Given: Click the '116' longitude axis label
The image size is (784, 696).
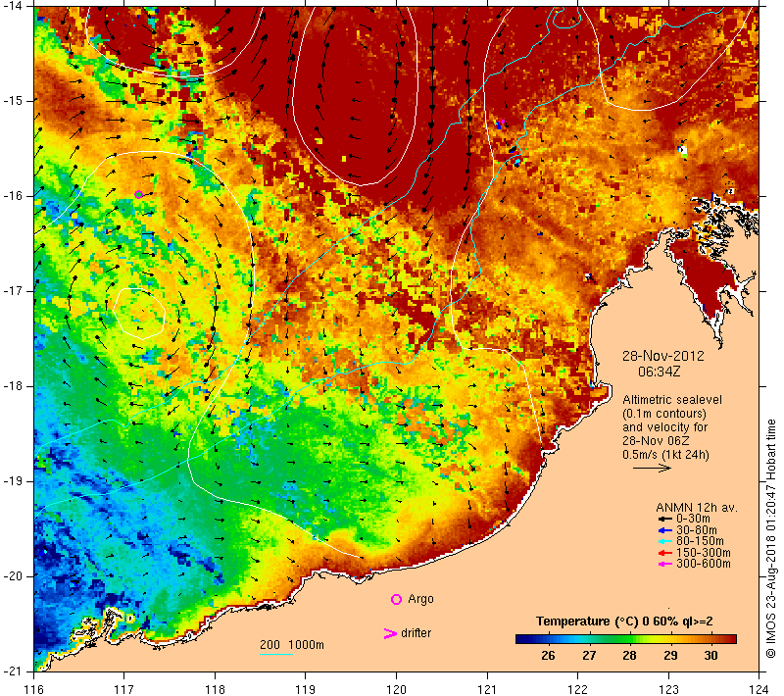Looking at the screenshot, I should [x=34, y=689].
